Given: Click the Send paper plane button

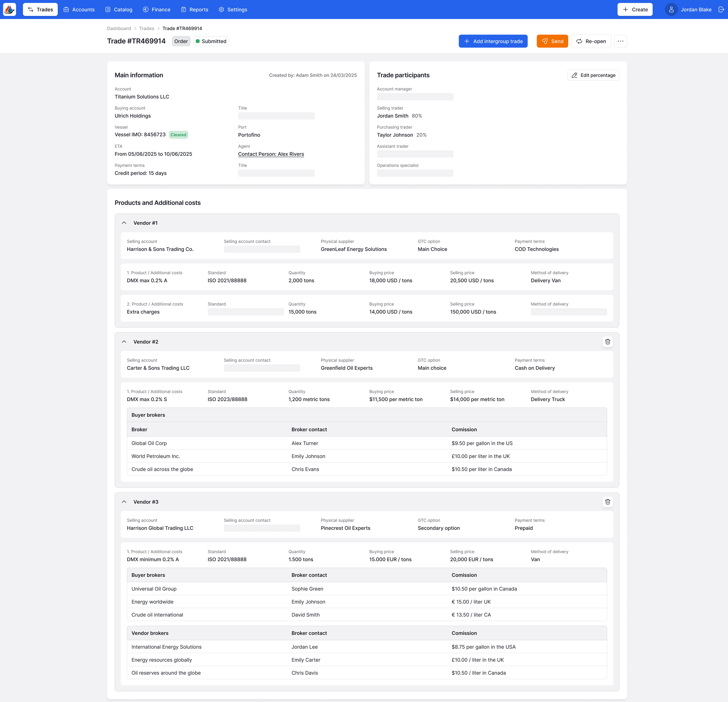Looking at the screenshot, I should click(552, 41).
